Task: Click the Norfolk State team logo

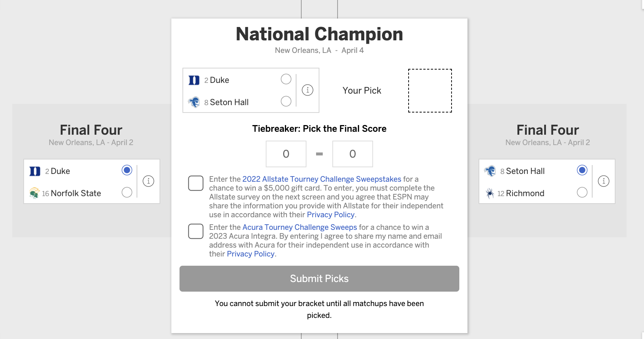Action: tap(34, 193)
